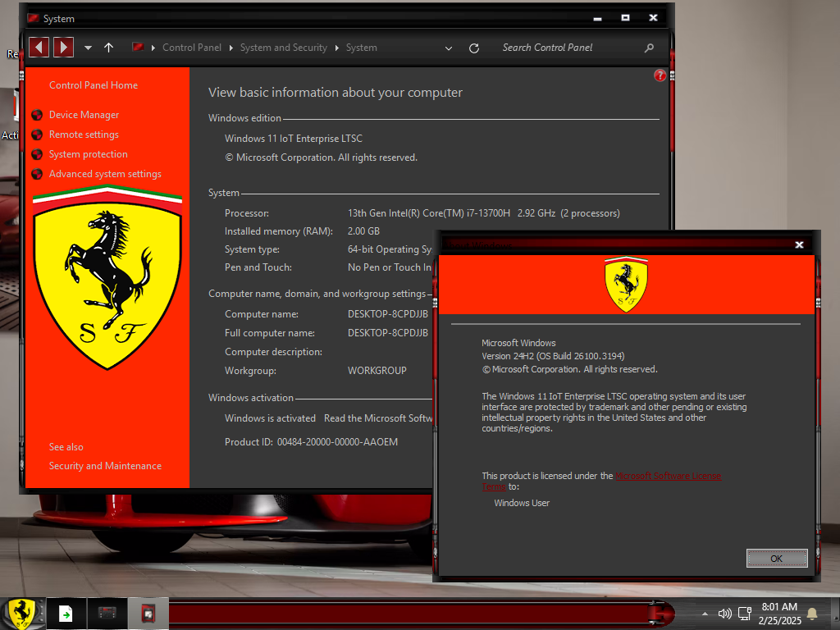Click the shield icon beside System protection

click(37, 154)
